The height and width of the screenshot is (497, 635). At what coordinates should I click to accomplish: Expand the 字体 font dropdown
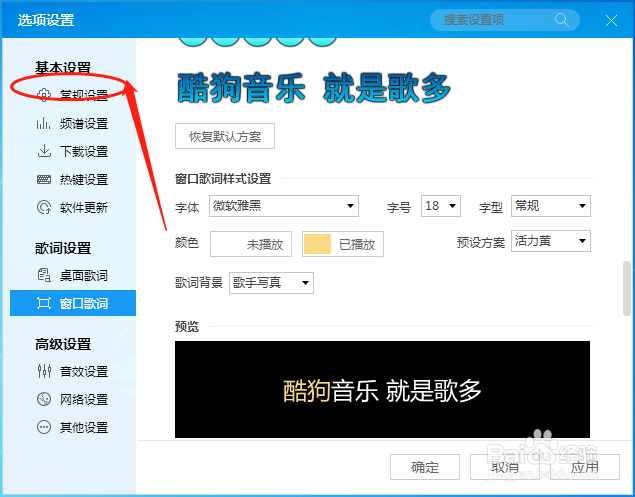coord(284,206)
